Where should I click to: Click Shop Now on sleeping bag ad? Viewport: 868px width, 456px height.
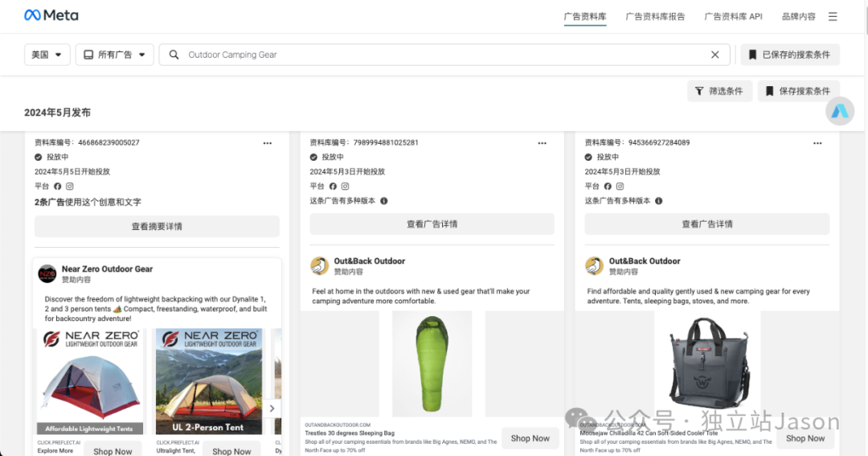point(530,438)
